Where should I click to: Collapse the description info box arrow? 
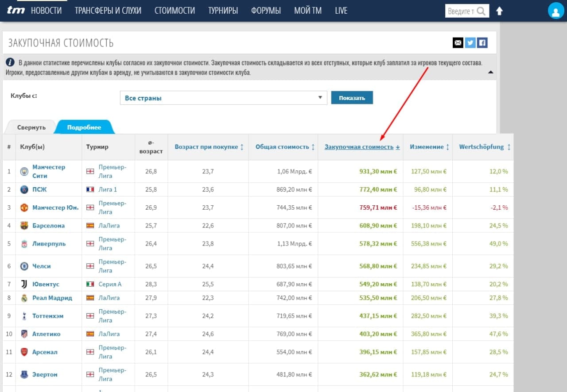490,72
